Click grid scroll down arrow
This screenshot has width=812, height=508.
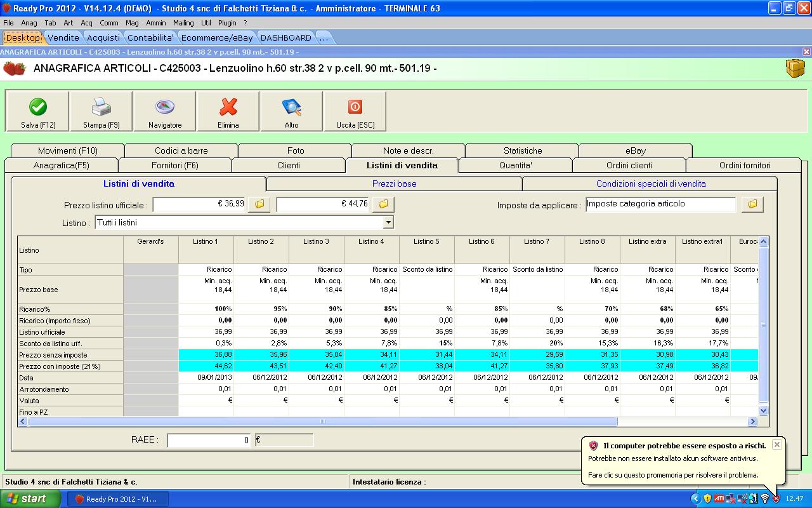(x=764, y=411)
